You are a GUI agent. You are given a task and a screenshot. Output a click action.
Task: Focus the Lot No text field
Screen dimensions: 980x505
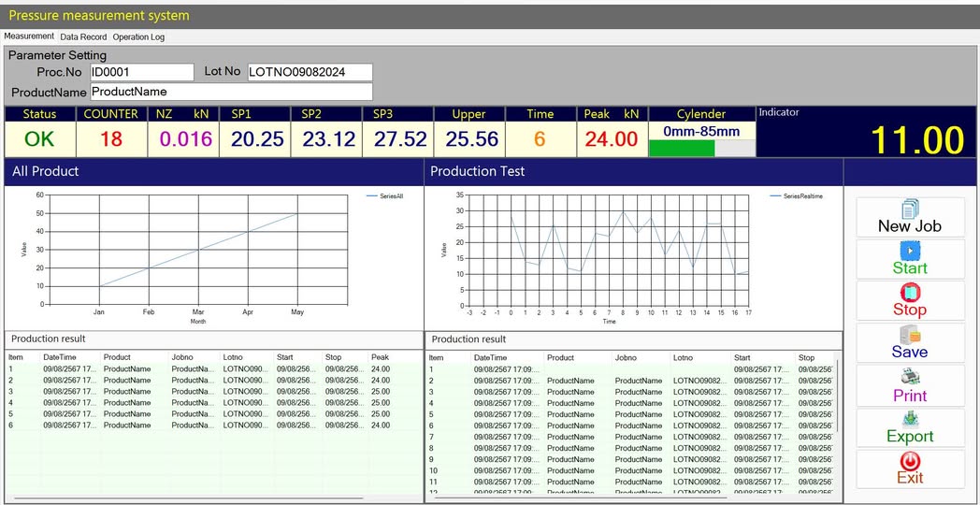(x=309, y=72)
